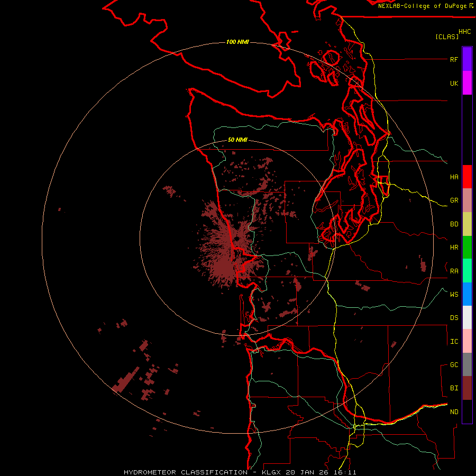
Task: Click the GC legend label
Action: pos(454,364)
